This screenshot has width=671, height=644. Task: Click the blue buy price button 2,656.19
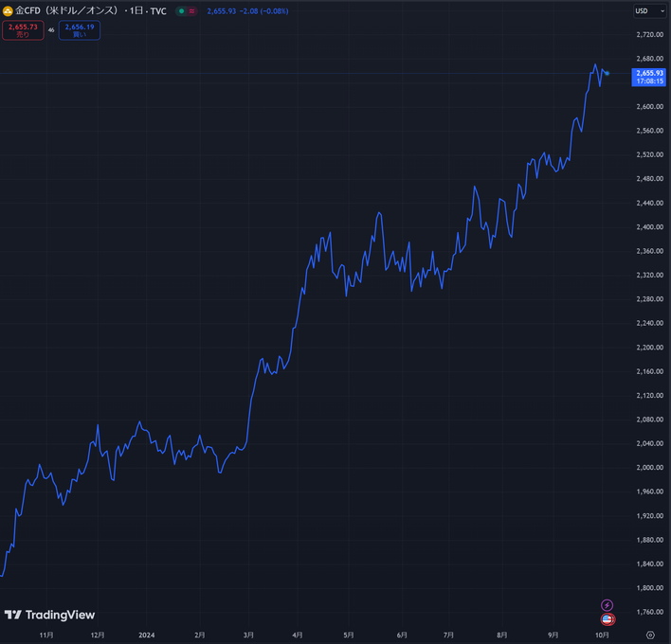tap(79, 30)
